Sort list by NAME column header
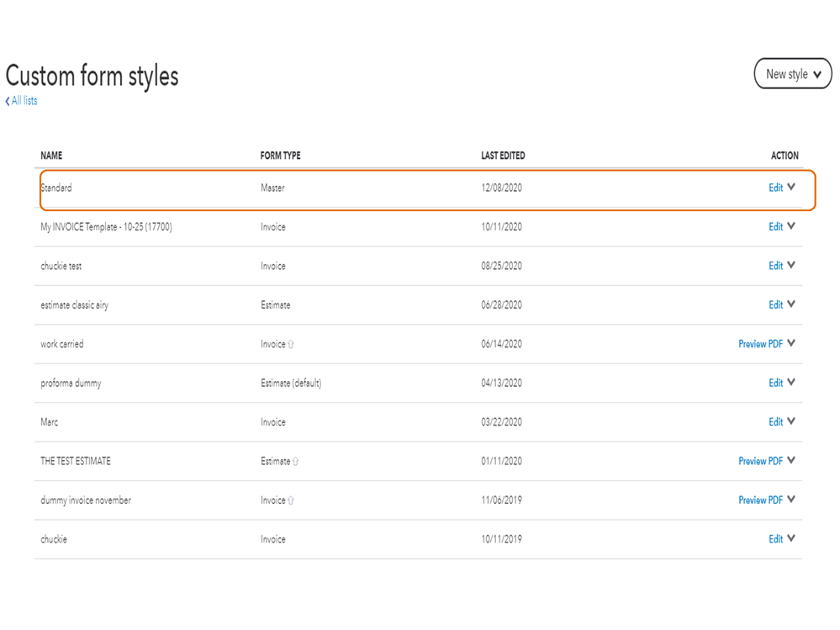The image size is (840, 630). 51,156
